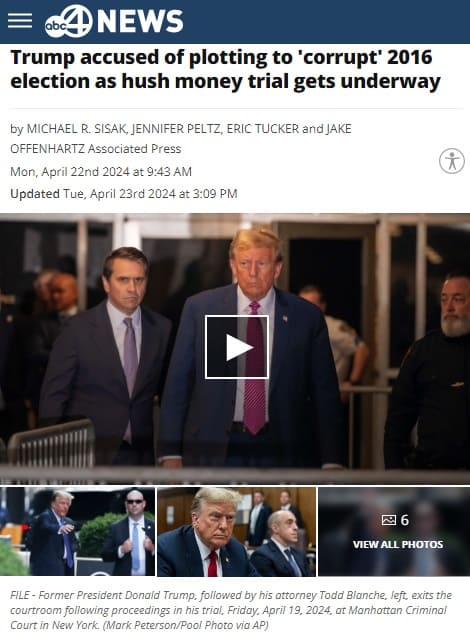This screenshot has height=638, width=470.
Task: Click View All Photos link
Action: click(398, 544)
